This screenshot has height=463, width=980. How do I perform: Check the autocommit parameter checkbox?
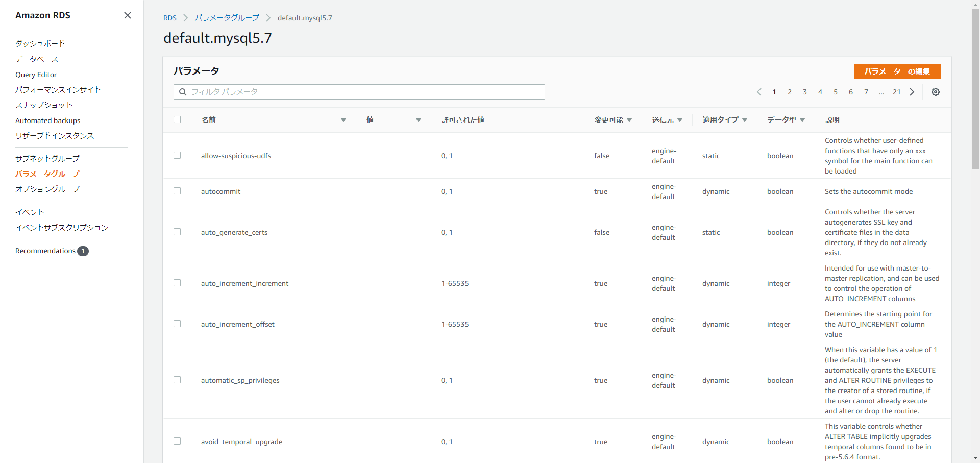click(177, 191)
